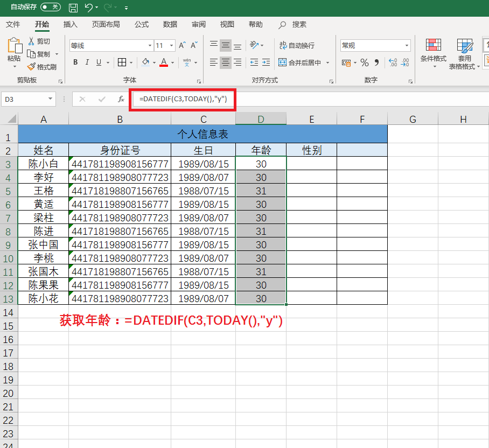The width and height of the screenshot is (489, 448).
Task: Click 合并后居中 merge and center
Action: point(299,62)
